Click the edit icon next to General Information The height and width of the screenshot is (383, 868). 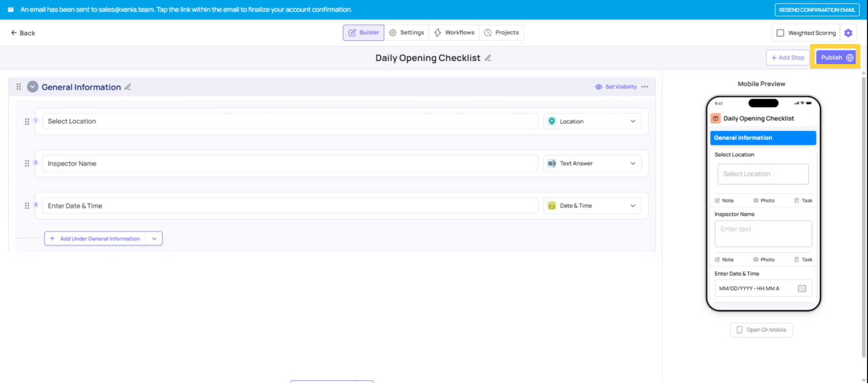click(128, 87)
